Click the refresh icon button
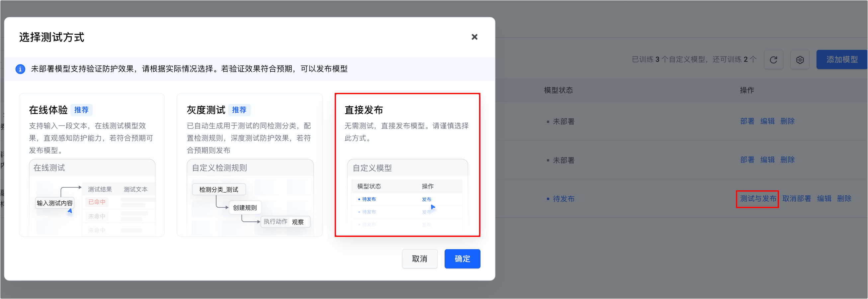Screen dimensions: 868x299 pos(773,60)
